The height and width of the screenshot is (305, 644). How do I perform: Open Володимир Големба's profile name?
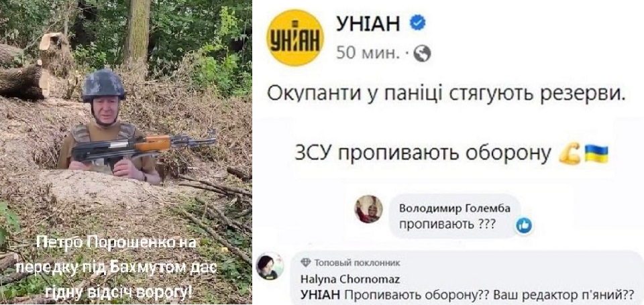pos(455,209)
